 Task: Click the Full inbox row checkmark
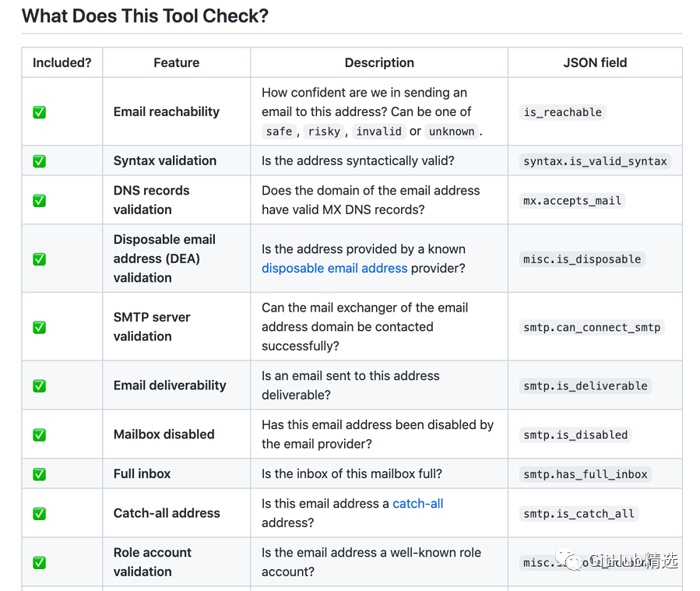pyautogui.click(x=39, y=473)
